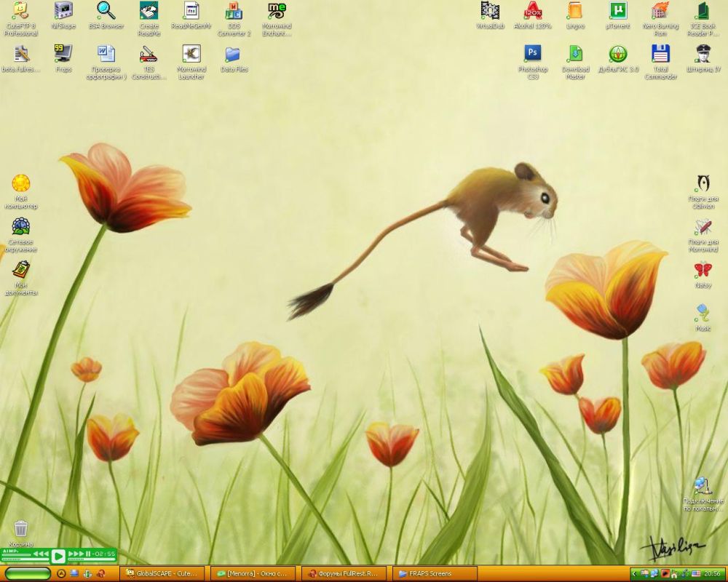Click the Morrowind Launcher icon
728x582 pixels.
(x=191, y=55)
